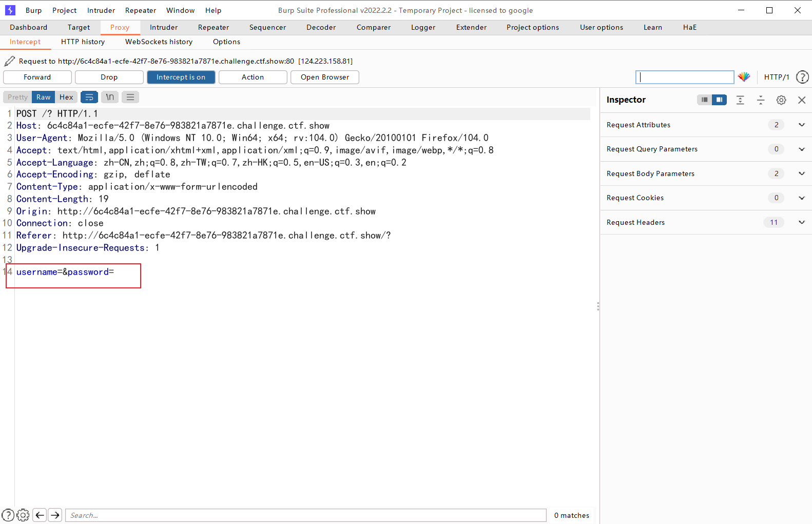
Task: Open the HTTP history sub-tab
Action: tap(83, 42)
